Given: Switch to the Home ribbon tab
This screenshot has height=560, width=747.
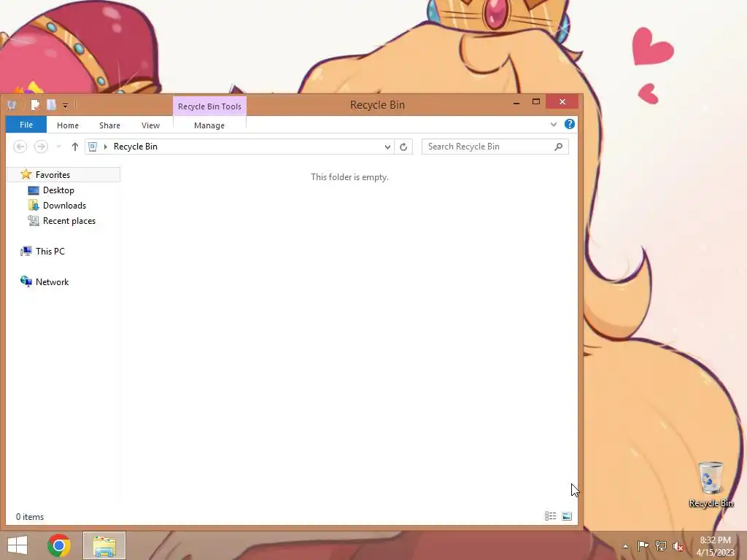Looking at the screenshot, I should (68, 125).
